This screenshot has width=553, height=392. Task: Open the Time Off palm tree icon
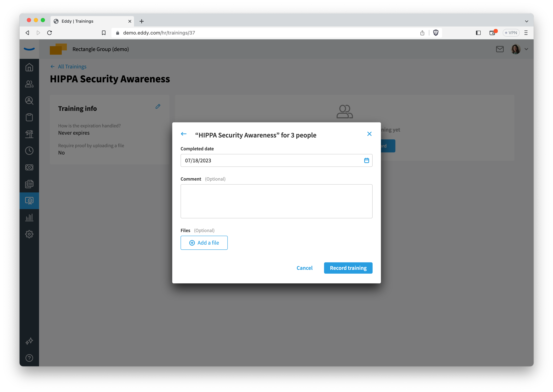(x=29, y=134)
